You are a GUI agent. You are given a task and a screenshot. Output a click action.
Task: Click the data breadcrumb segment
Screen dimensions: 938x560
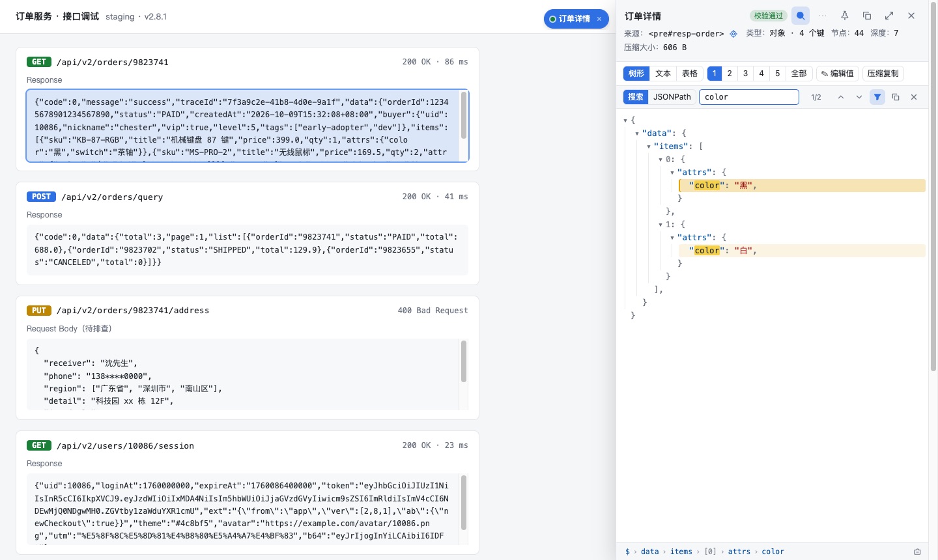coord(650,552)
